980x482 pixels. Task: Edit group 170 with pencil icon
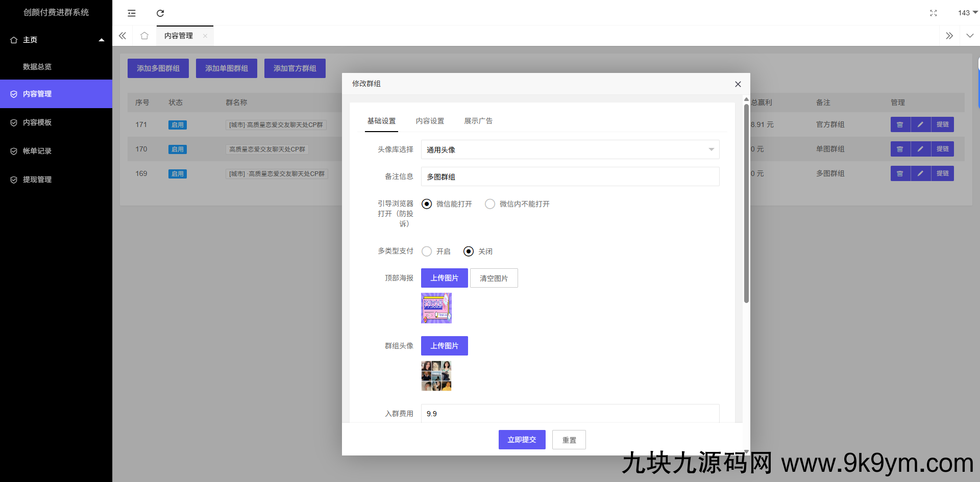(921, 149)
